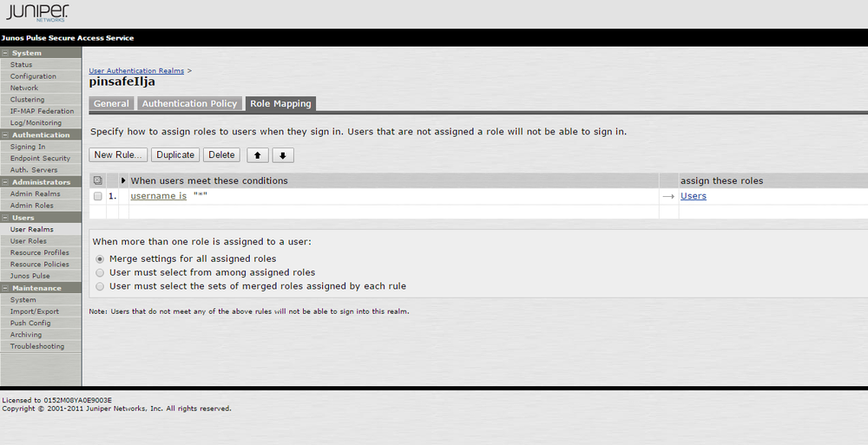The image size is (868, 445).
Task: Toggle the select-all rules header checkbox
Action: [97, 180]
